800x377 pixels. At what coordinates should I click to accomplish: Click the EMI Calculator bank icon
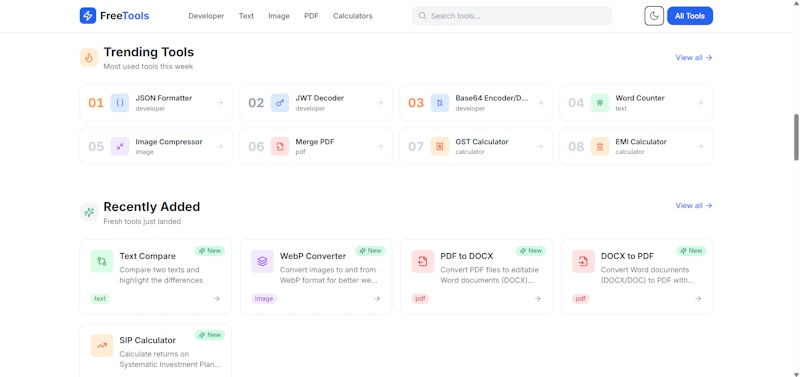coord(600,146)
